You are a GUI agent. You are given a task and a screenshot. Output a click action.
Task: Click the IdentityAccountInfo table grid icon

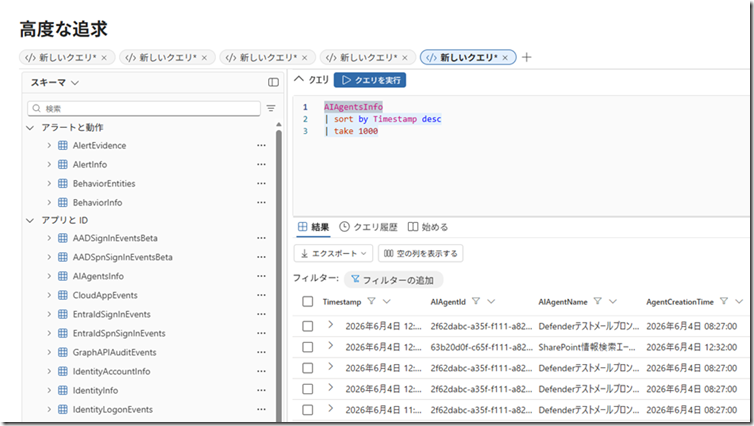(63, 371)
